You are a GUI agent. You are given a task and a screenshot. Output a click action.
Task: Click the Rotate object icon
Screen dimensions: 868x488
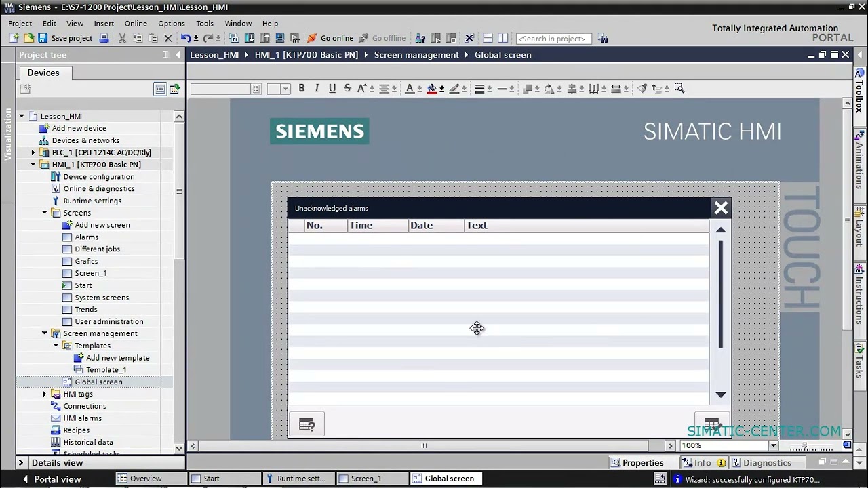point(549,88)
